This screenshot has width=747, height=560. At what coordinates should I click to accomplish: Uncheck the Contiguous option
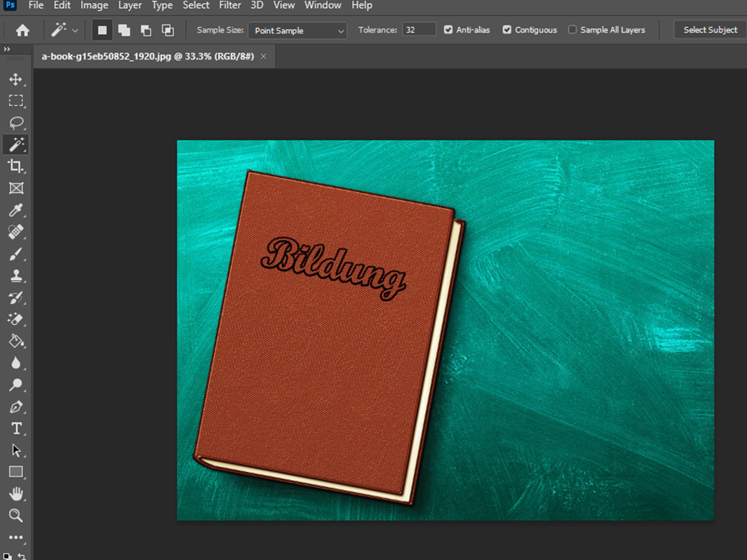pyautogui.click(x=507, y=29)
